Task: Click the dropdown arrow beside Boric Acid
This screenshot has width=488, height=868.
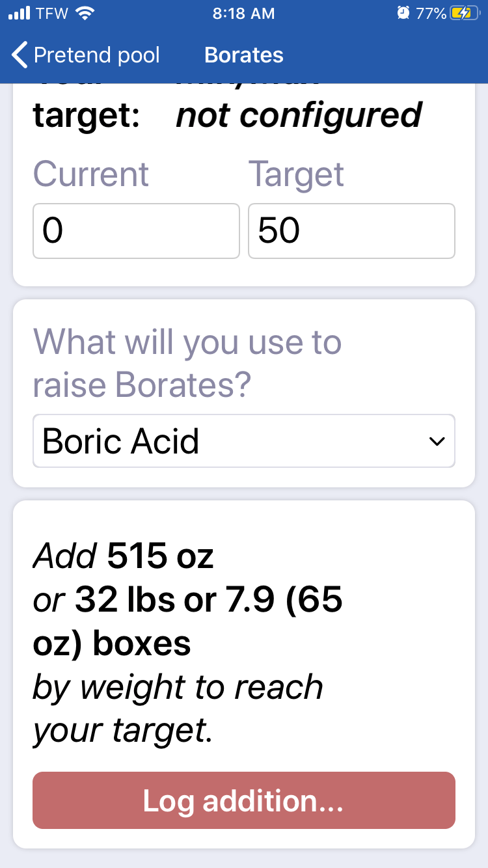Action: coord(437,441)
